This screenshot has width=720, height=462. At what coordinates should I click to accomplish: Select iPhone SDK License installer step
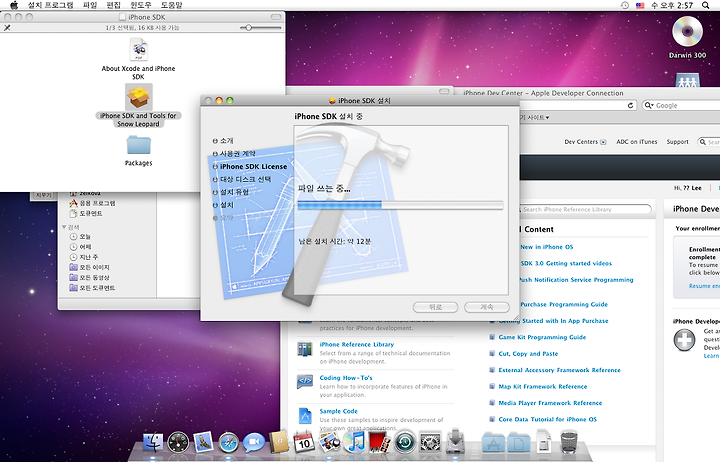pyautogui.click(x=250, y=166)
